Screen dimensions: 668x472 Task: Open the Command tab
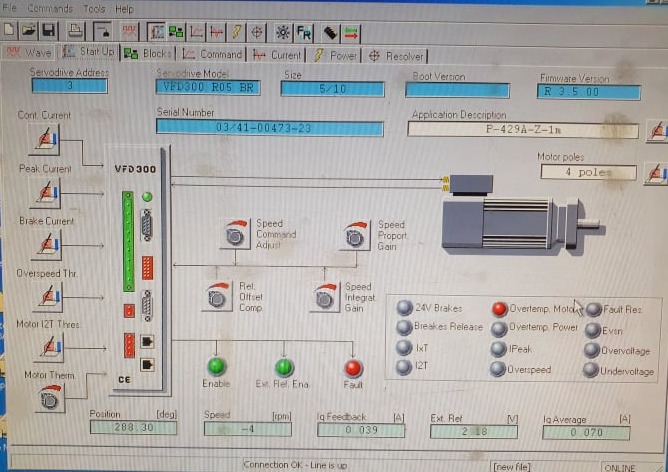point(212,55)
